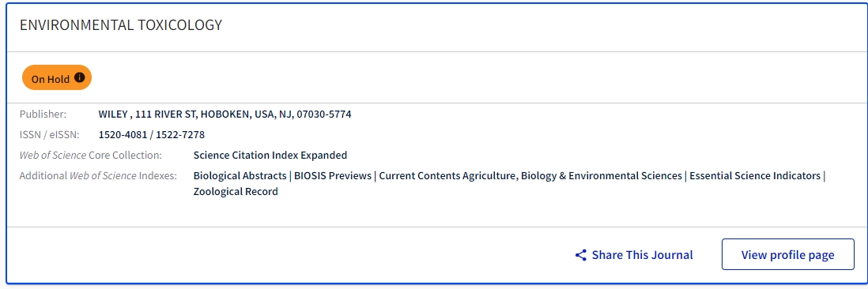Click the On Hold text in the badge

click(51, 79)
